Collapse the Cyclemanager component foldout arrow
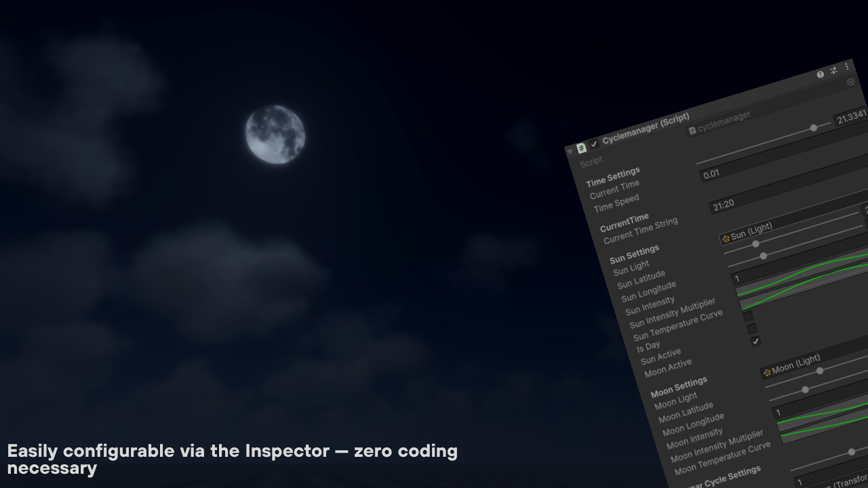The image size is (868, 488). point(570,152)
